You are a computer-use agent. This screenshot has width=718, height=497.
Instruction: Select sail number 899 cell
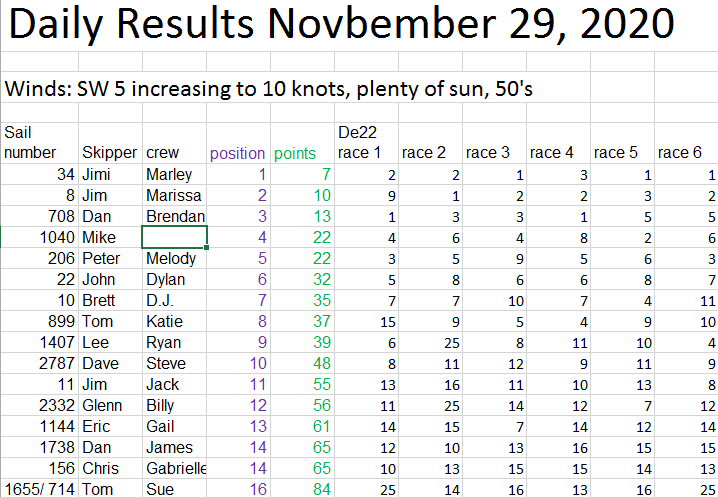tap(39, 321)
